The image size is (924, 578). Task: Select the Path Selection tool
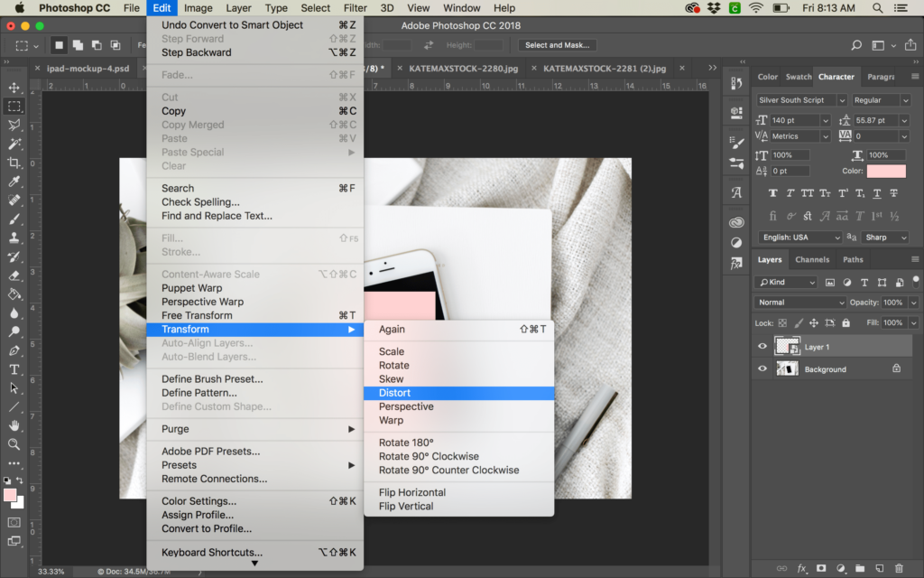(x=14, y=388)
